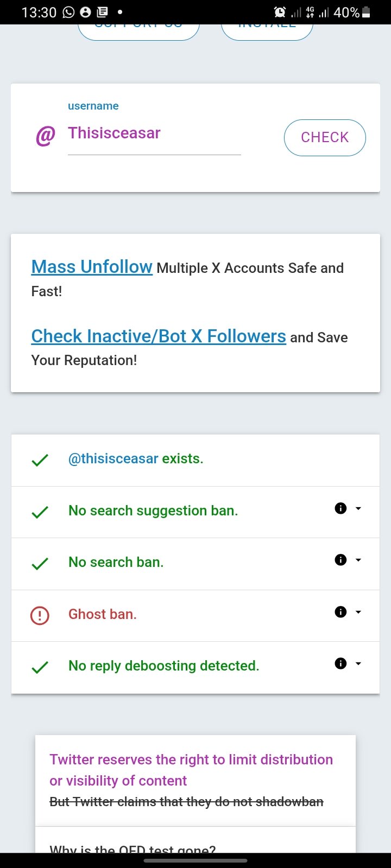391x868 pixels.
Task: Focus the username input field
Action: click(x=154, y=133)
